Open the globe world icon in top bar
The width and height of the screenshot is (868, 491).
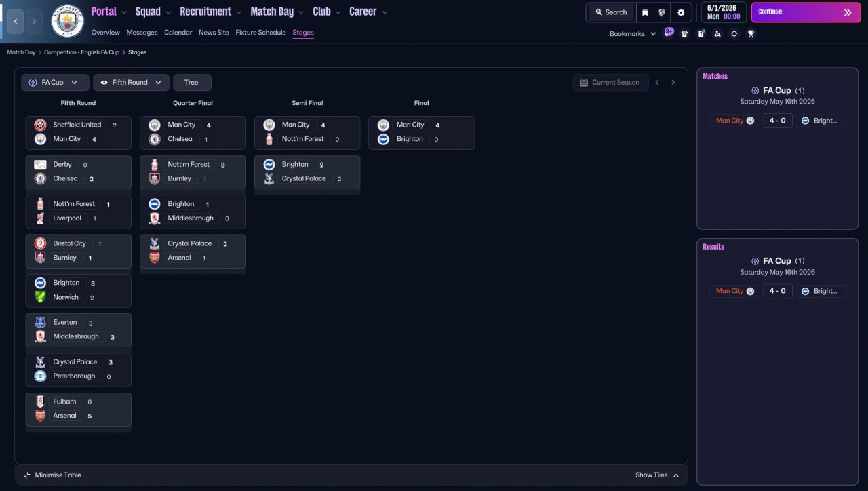coord(662,12)
